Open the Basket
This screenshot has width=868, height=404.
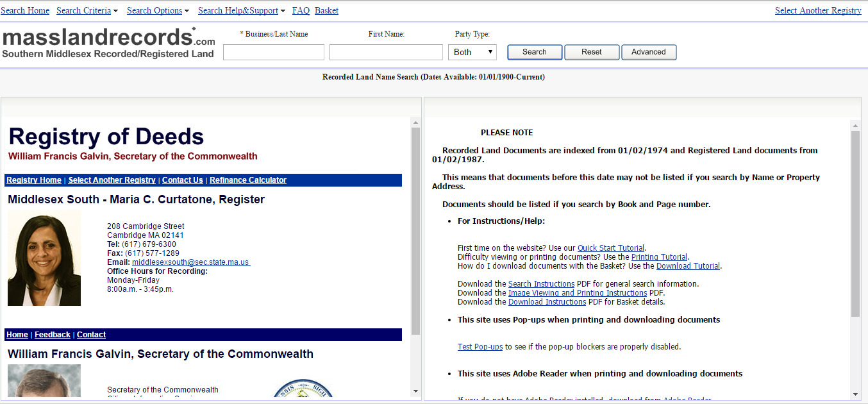click(326, 10)
